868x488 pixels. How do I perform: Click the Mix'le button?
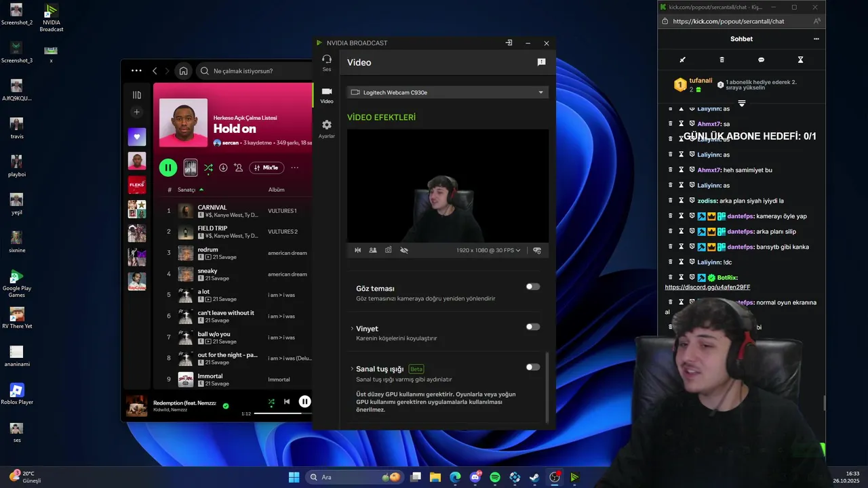[x=267, y=167]
